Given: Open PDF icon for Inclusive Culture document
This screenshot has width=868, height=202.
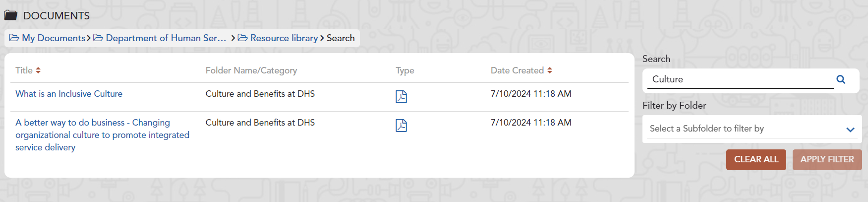Looking at the screenshot, I should (401, 97).
